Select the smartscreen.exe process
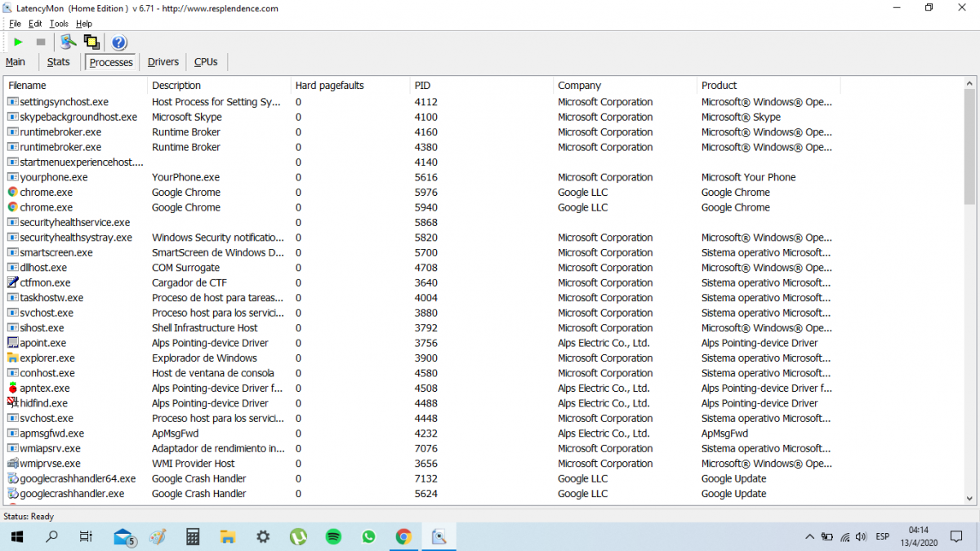The height and width of the screenshot is (551, 980). (56, 253)
